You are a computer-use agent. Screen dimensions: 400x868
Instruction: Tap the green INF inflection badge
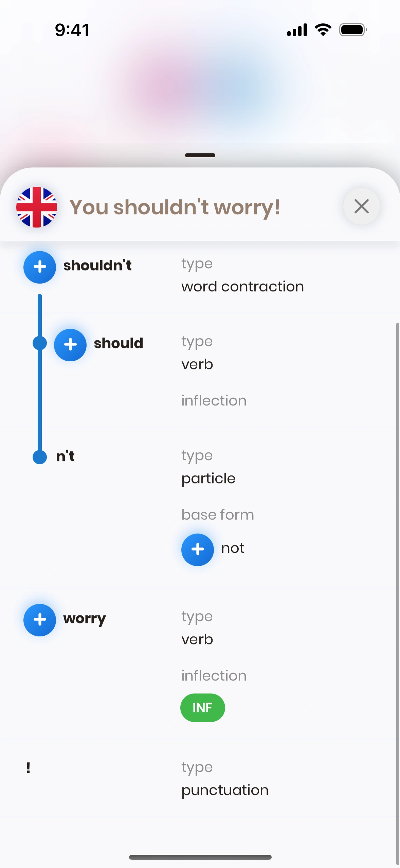coord(202,708)
